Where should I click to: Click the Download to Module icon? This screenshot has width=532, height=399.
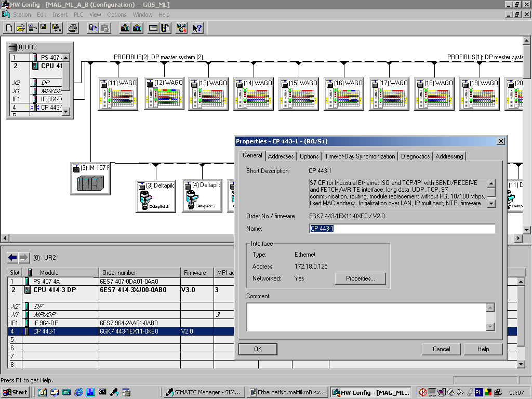tap(125, 28)
